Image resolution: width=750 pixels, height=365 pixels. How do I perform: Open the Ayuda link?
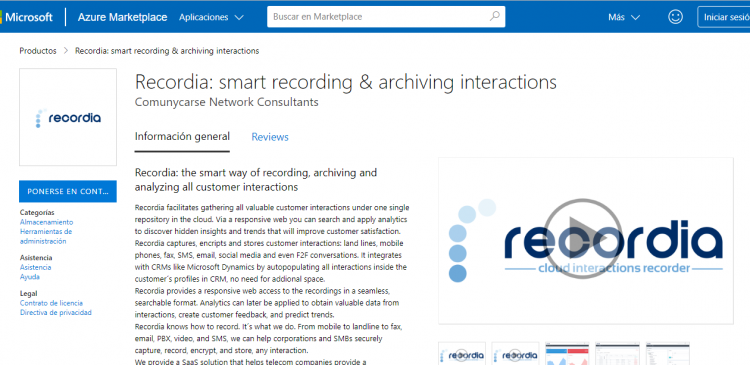[x=30, y=277]
